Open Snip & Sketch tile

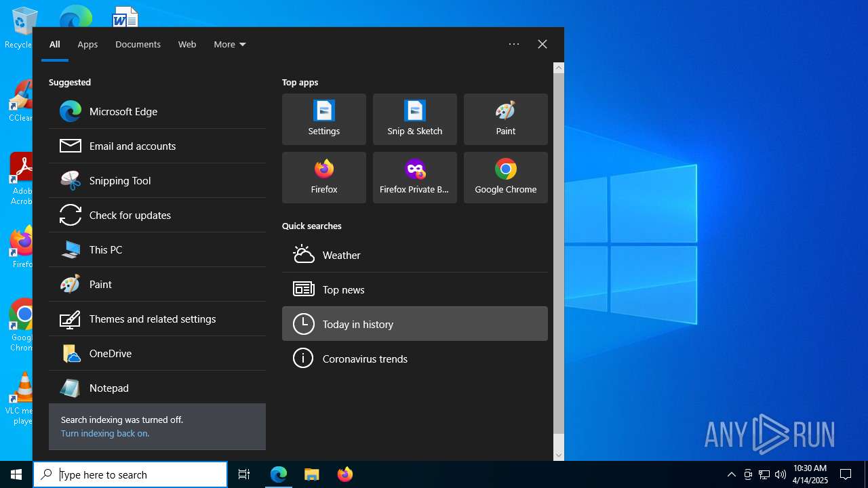click(x=415, y=119)
